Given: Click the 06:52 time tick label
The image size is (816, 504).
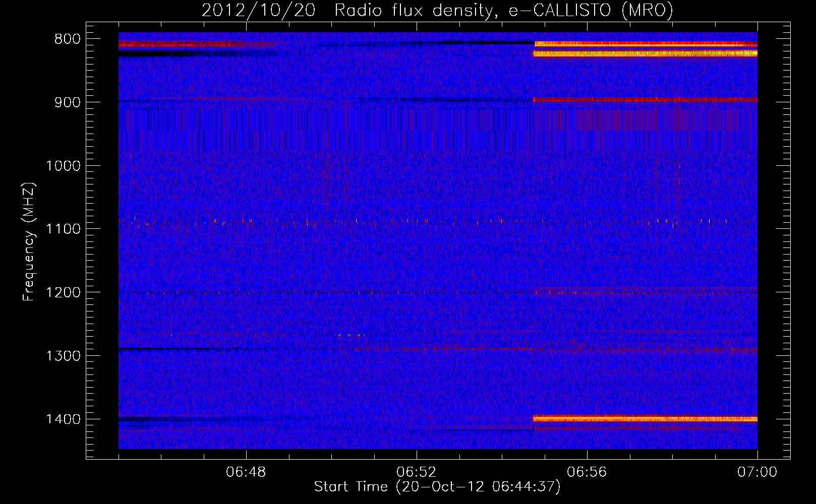Looking at the screenshot, I should click(417, 473).
